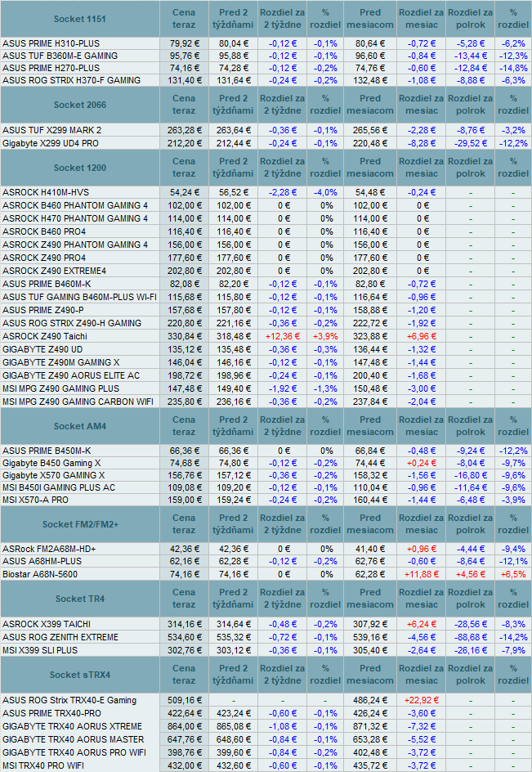
Task: Select GIGABYTE TRX40 AORUS XTREME name
Action: click(73, 726)
